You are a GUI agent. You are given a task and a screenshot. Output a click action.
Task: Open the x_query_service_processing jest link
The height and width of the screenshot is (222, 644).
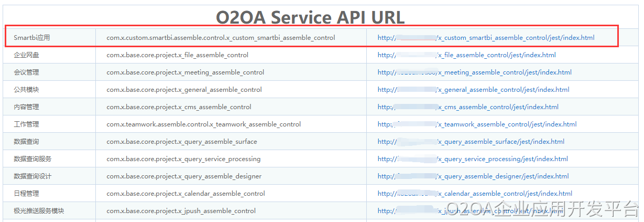[x=473, y=159]
